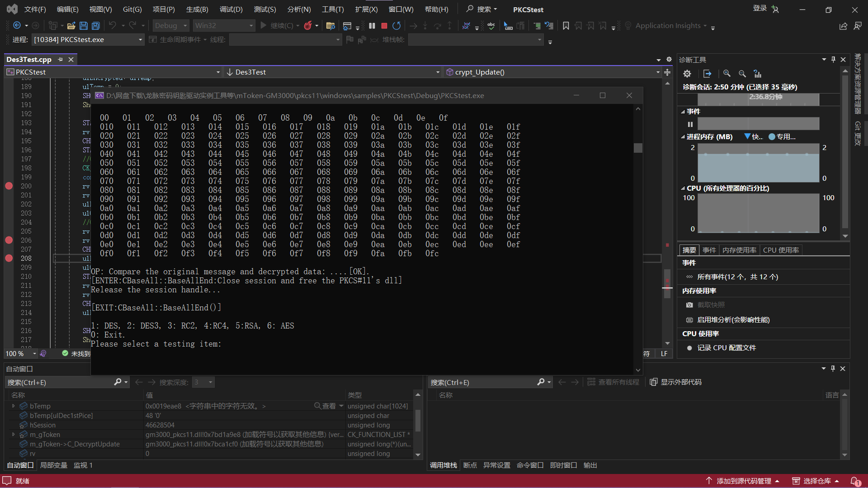Click the camera snapshot icon under memory usage
The image size is (868, 488).
(x=689, y=305)
